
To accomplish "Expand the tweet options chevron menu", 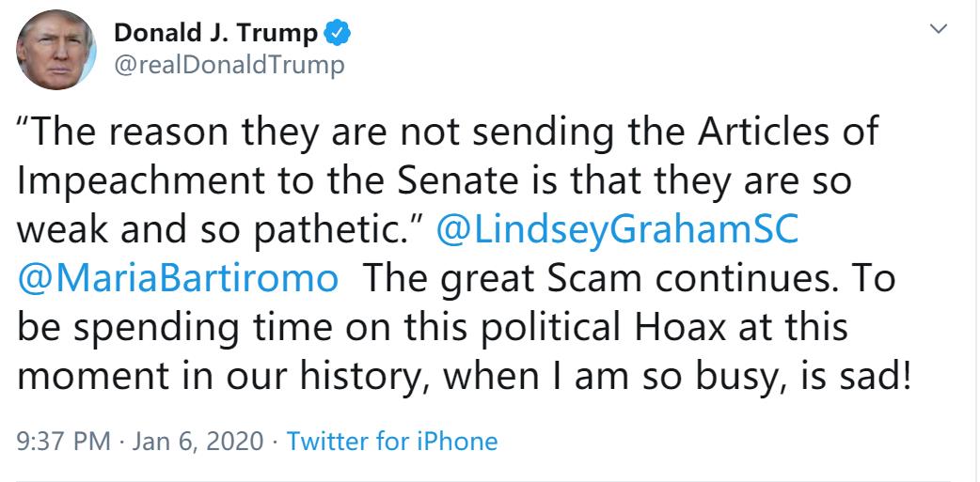I will coord(937,30).
